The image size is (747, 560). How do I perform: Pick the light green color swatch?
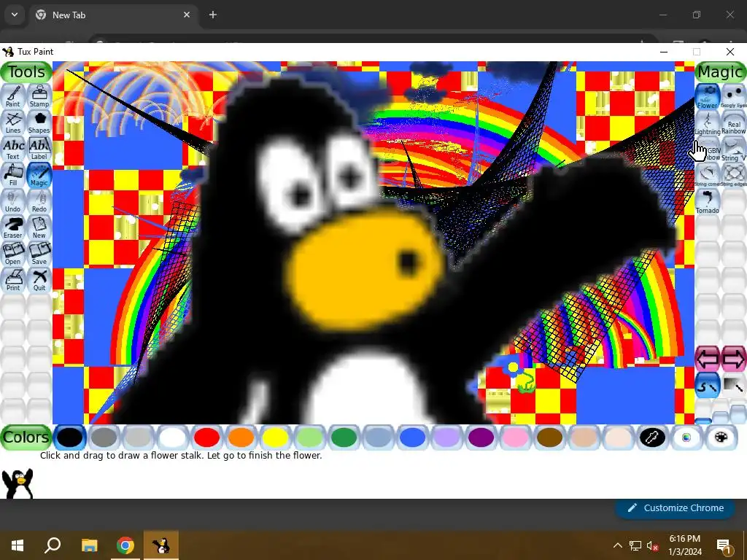click(x=309, y=437)
